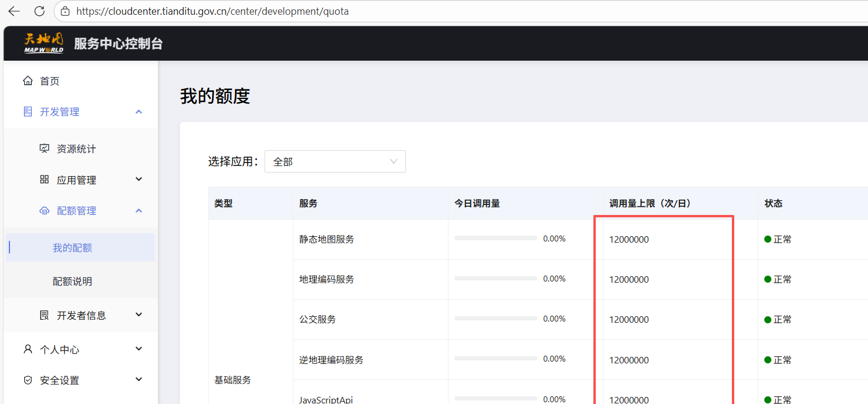868x404 pixels.
Task: Click the browser reload icon
Action: [x=39, y=11]
